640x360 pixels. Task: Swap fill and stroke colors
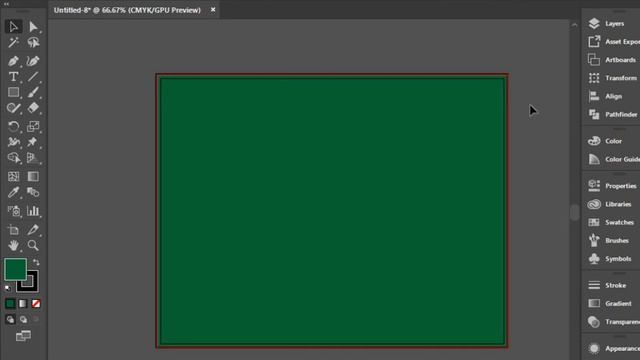36,262
